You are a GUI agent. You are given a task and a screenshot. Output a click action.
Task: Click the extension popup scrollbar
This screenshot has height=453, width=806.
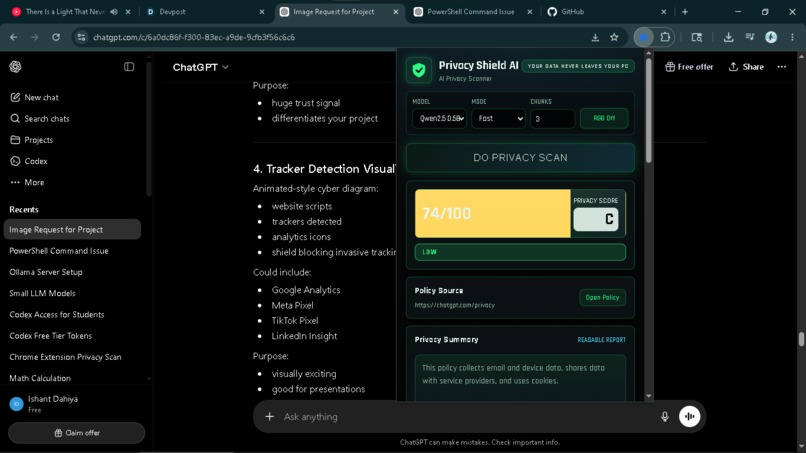pos(649,112)
